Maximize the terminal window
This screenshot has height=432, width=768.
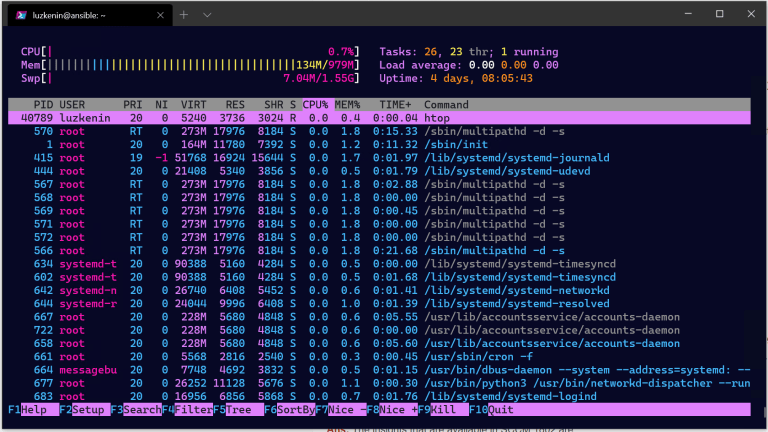720,14
